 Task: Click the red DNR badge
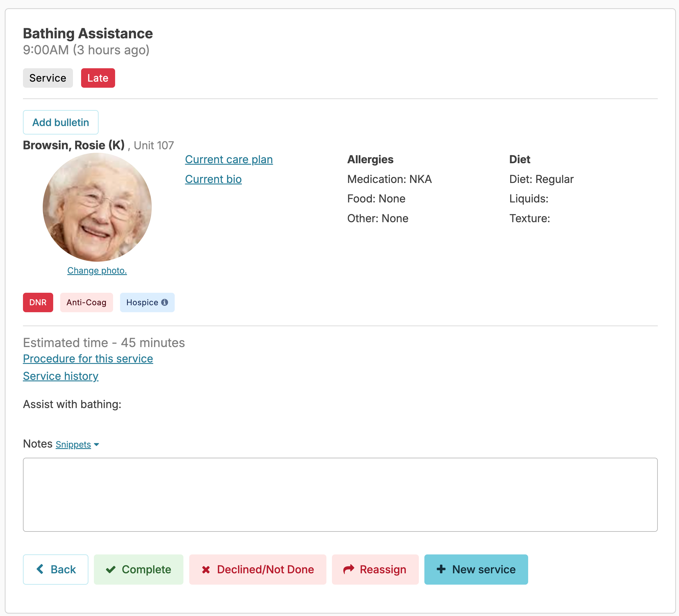click(x=38, y=302)
